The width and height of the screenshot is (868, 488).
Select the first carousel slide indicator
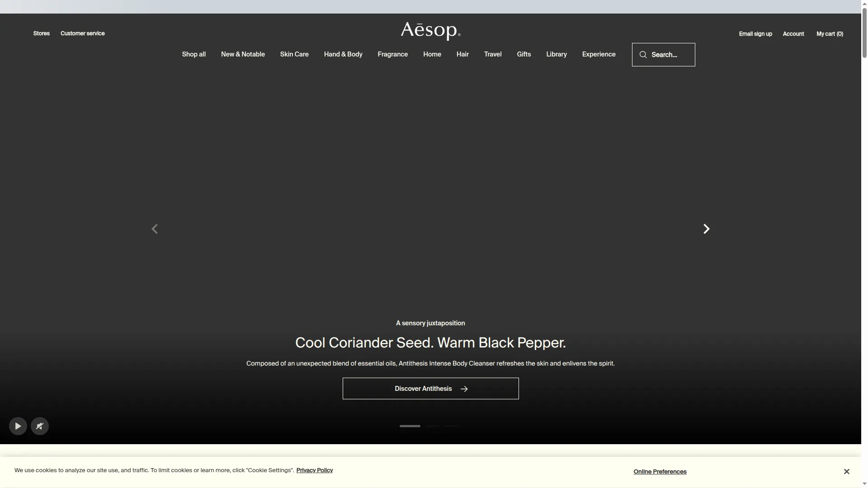(410, 426)
